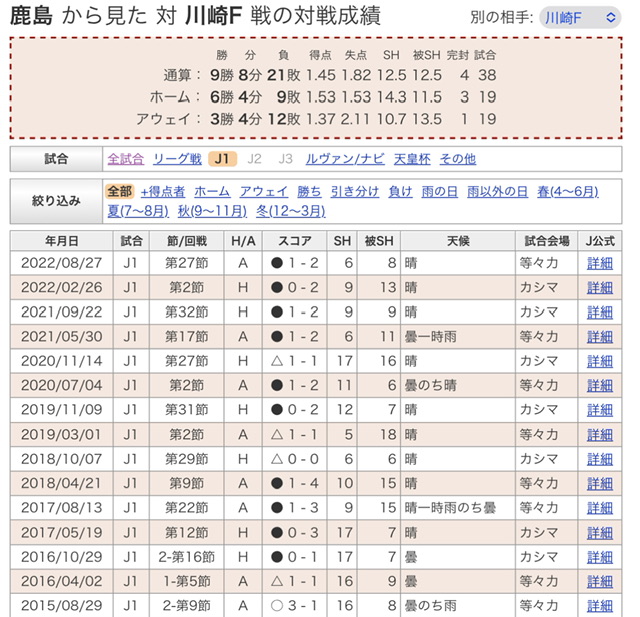Show scorers with +得点者 link
Viewport: 640px width, 617px height.
click(163, 191)
